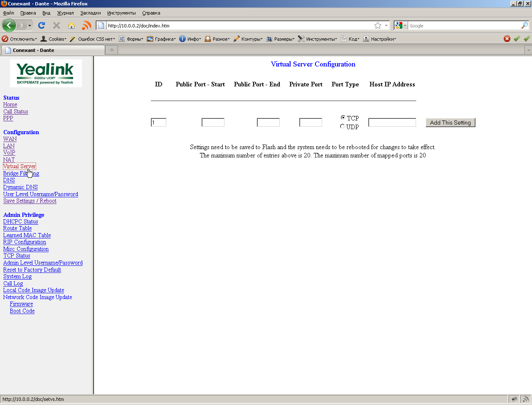Open the Разное toolbar dropdown

tap(217, 39)
